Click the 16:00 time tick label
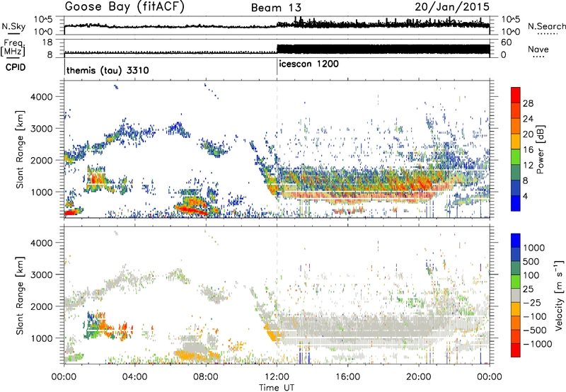 click(x=347, y=377)
